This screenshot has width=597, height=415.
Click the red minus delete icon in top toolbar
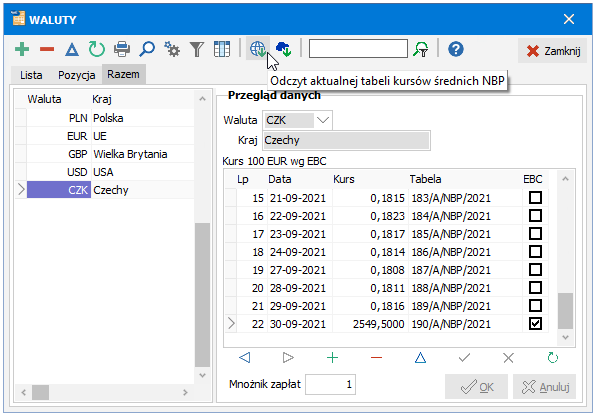pyautogui.click(x=47, y=49)
